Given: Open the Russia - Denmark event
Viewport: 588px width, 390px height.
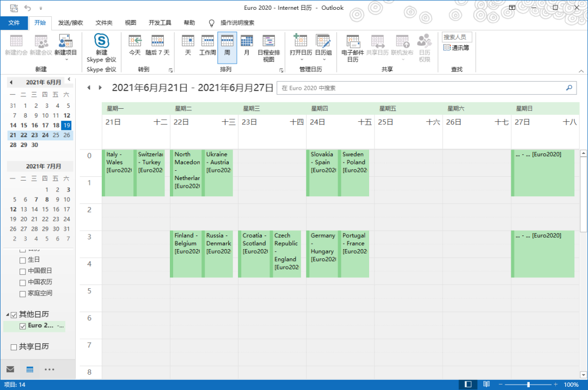Looking at the screenshot, I should point(217,254).
